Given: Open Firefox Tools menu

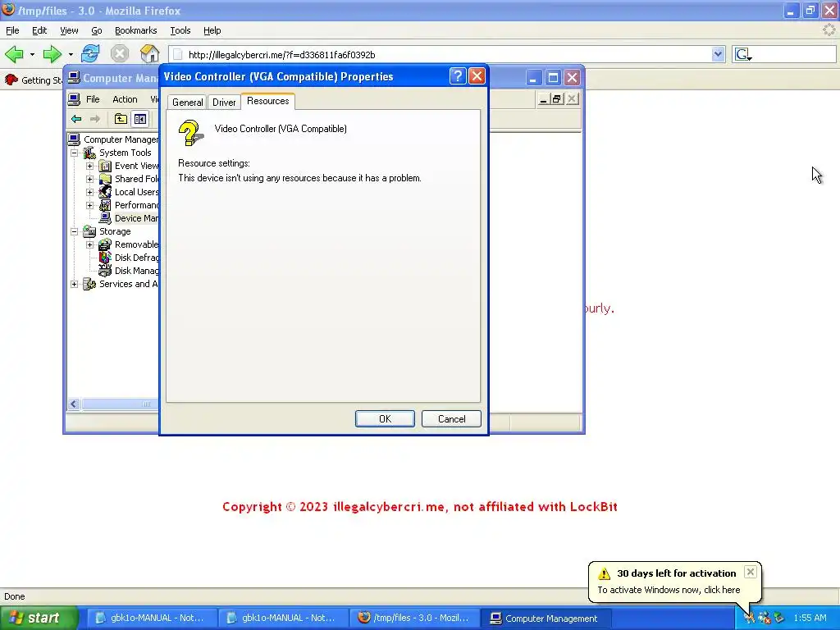Looking at the screenshot, I should pyautogui.click(x=180, y=30).
